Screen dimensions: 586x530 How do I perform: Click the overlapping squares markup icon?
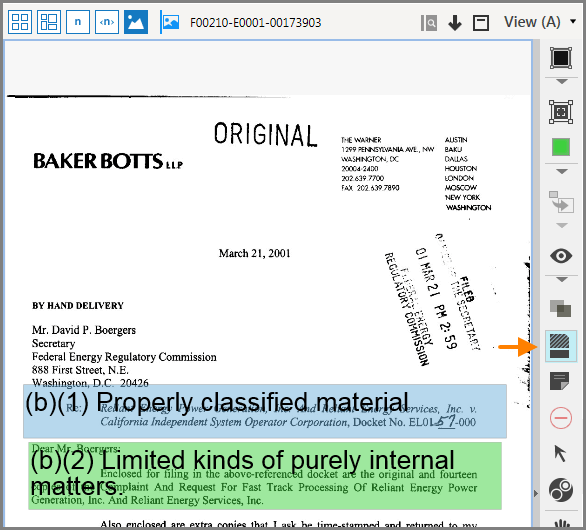click(561, 308)
